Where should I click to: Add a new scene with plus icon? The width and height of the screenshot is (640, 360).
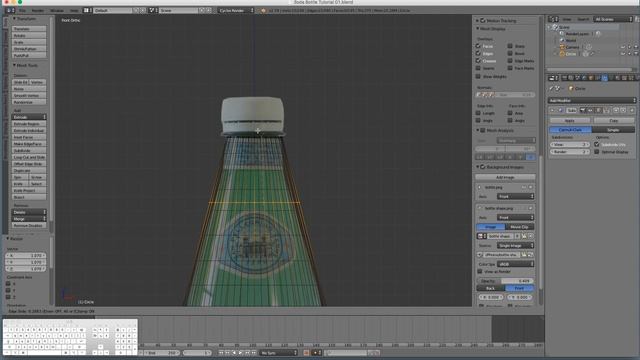pos(202,10)
